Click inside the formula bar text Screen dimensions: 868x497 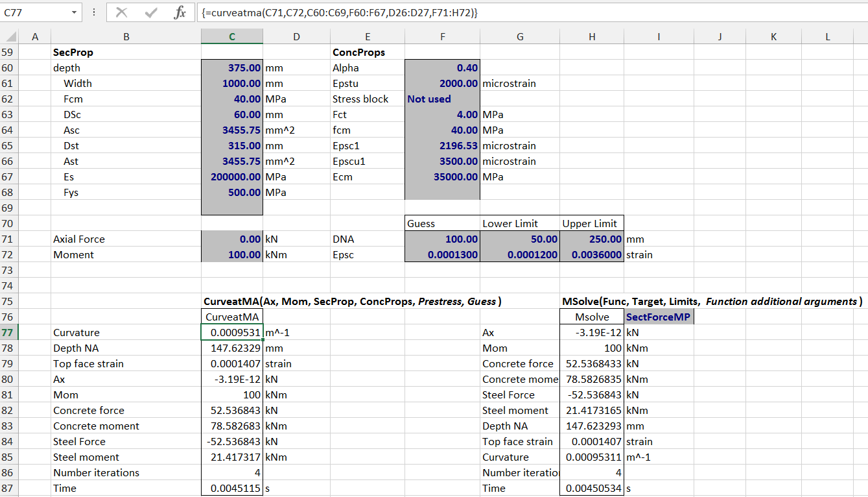click(519, 12)
